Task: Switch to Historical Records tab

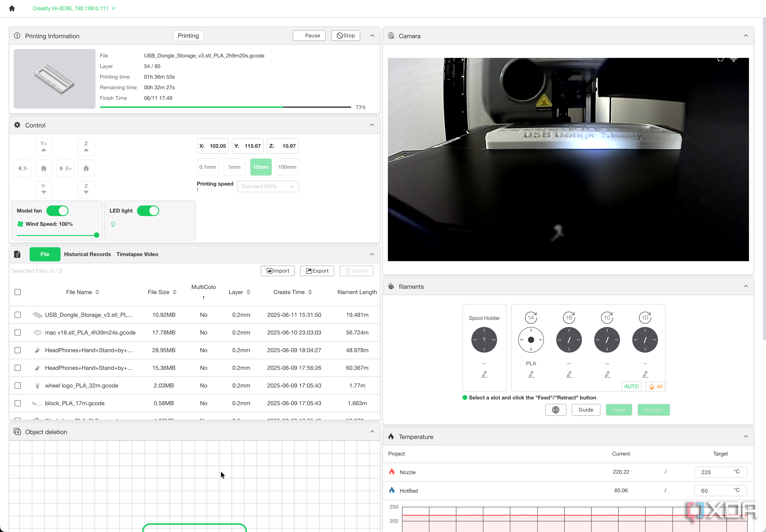Action: pyautogui.click(x=87, y=254)
